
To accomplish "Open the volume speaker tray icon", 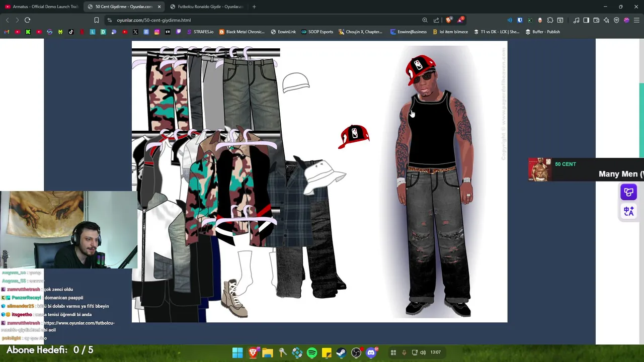I will [x=423, y=352].
